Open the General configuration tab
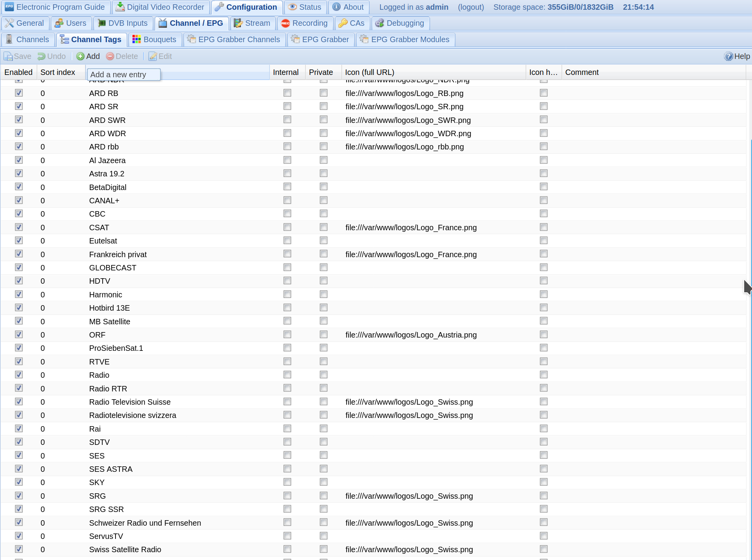 [x=25, y=23]
